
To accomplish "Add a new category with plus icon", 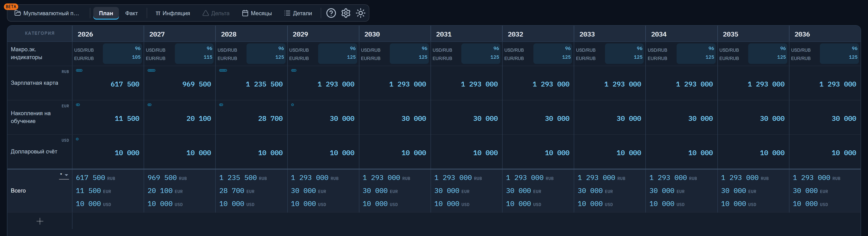I will coord(40,221).
